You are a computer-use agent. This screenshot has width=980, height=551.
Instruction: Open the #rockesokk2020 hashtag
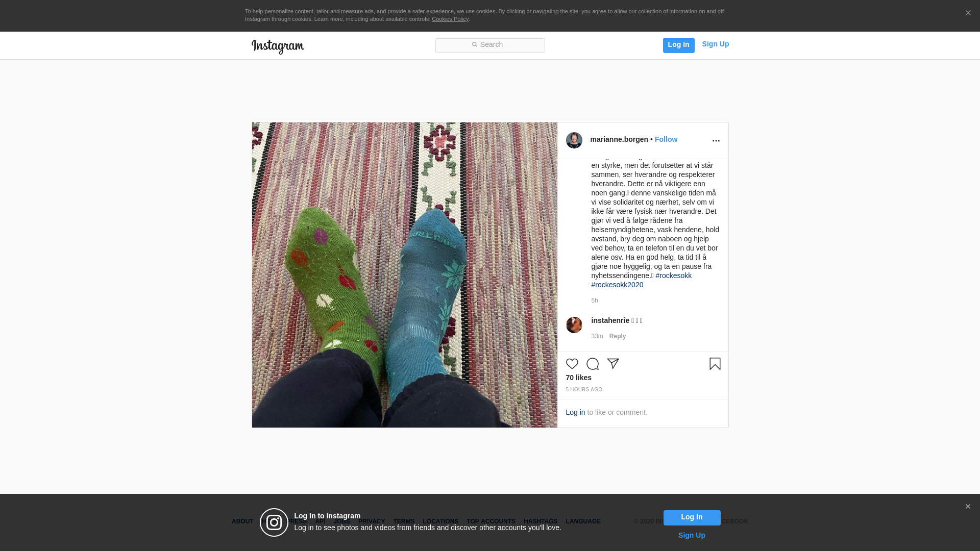pos(617,285)
